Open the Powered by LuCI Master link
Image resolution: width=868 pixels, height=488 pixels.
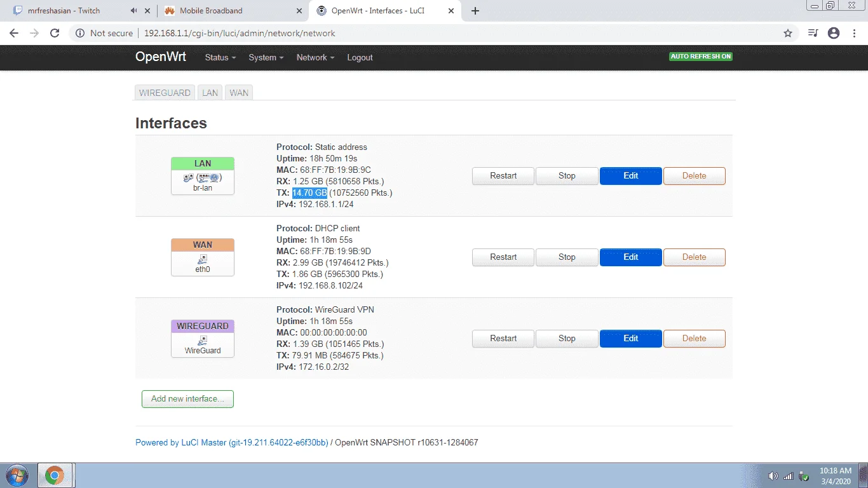click(x=232, y=442)
